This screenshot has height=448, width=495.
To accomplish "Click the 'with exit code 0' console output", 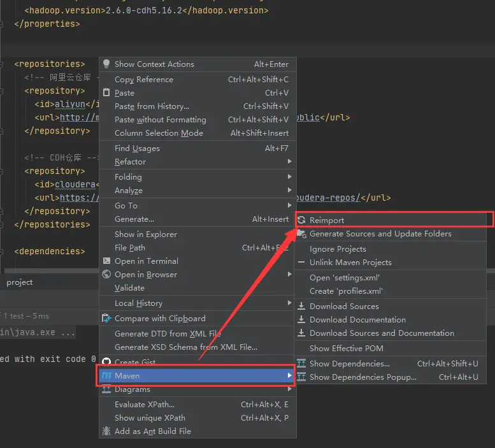I will pos(55,359).
